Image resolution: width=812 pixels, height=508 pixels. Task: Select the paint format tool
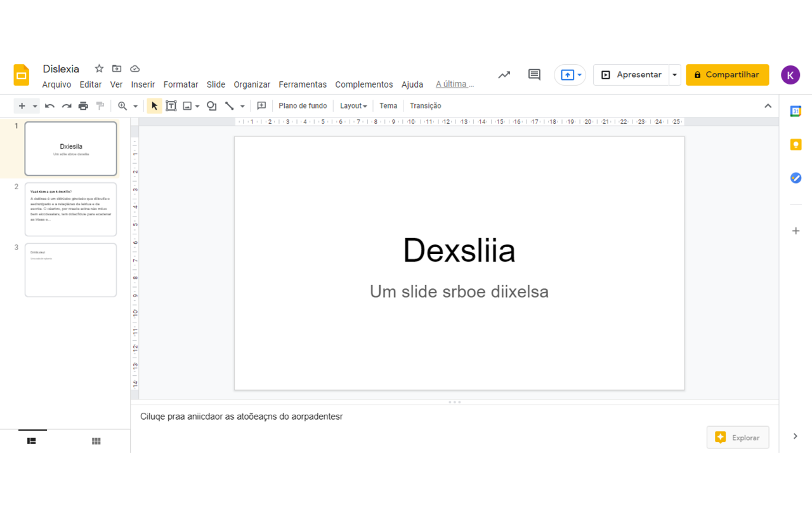pyautogui.click(x=100, y=106)
